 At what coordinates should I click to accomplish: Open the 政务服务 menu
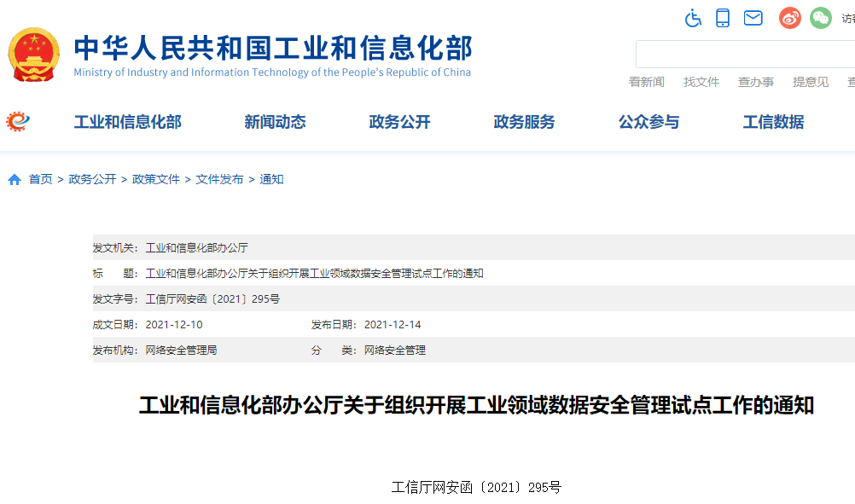click(523, 122)
